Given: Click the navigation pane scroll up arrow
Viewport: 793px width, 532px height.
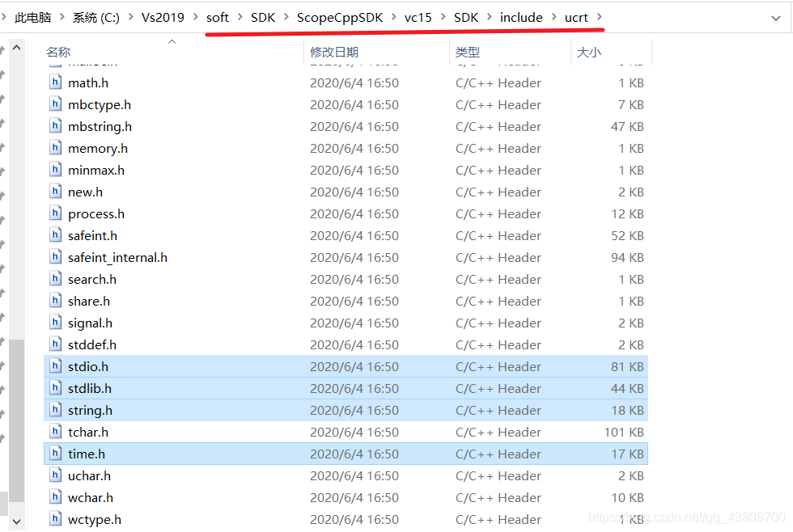Looking at the screenshot, I should point(16,48).
